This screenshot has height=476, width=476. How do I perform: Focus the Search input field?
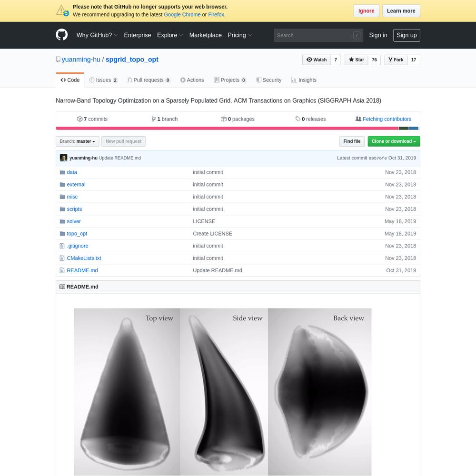pyautogui.click(x=318, y=35)
